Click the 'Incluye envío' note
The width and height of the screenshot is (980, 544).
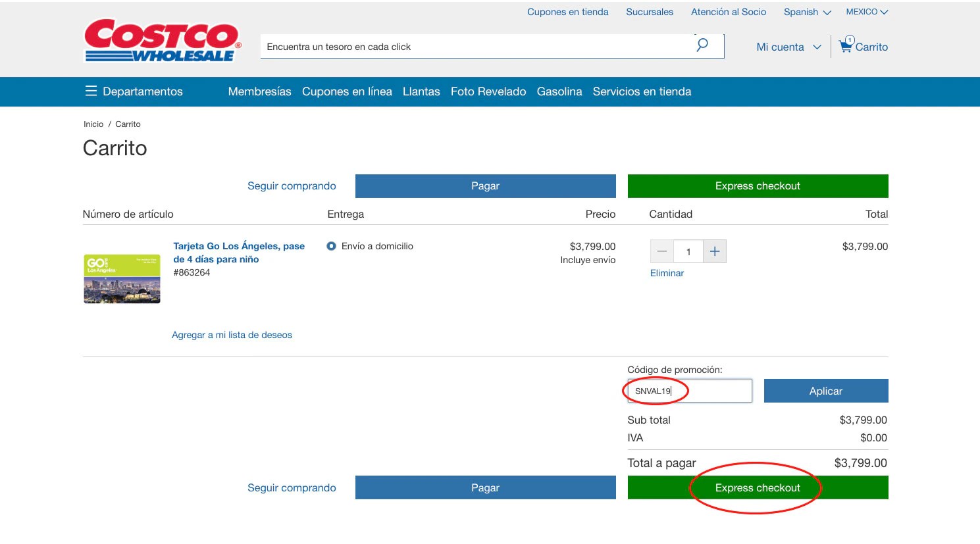coord(588,260)
